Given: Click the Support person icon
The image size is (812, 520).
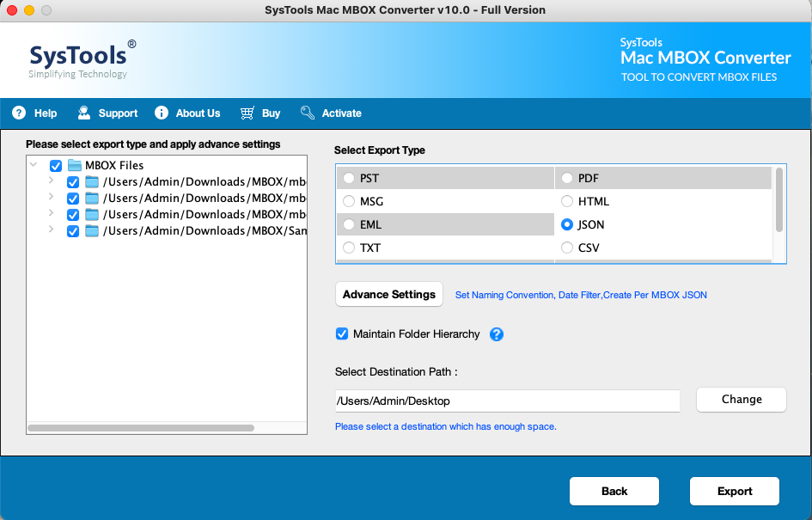Looking at the screenshot, I should point(84,113).
